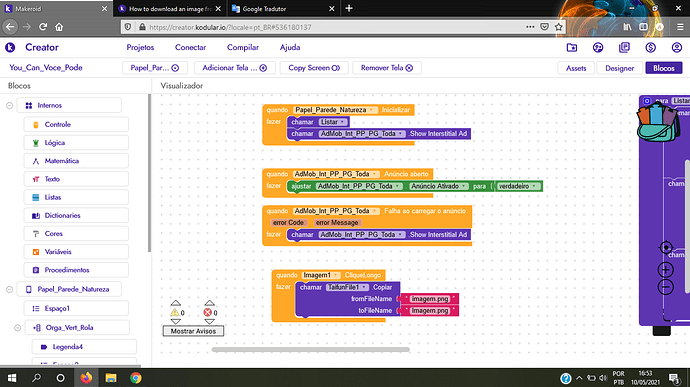Open the Assets panel

576,68
